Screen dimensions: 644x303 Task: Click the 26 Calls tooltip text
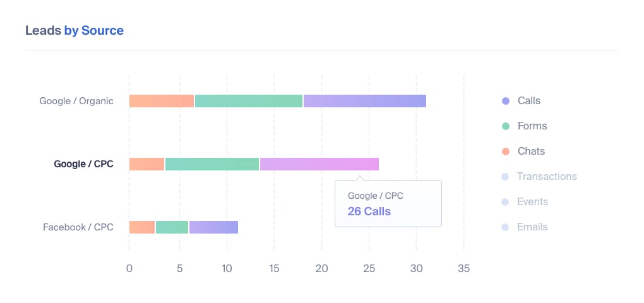(369, 211)
